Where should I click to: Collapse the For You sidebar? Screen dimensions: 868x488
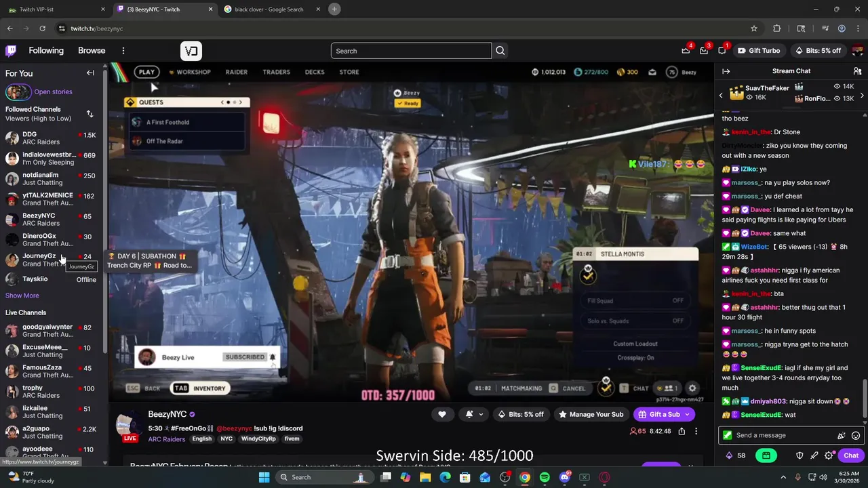click(x=90, y=73)
